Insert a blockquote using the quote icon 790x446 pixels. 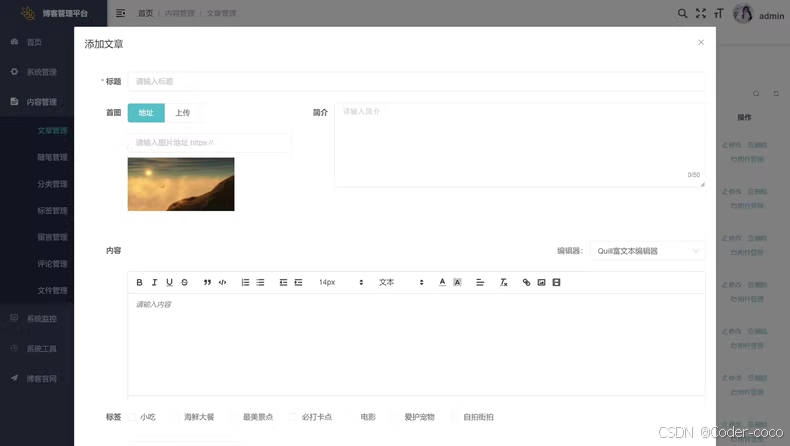tap(207, 282)
